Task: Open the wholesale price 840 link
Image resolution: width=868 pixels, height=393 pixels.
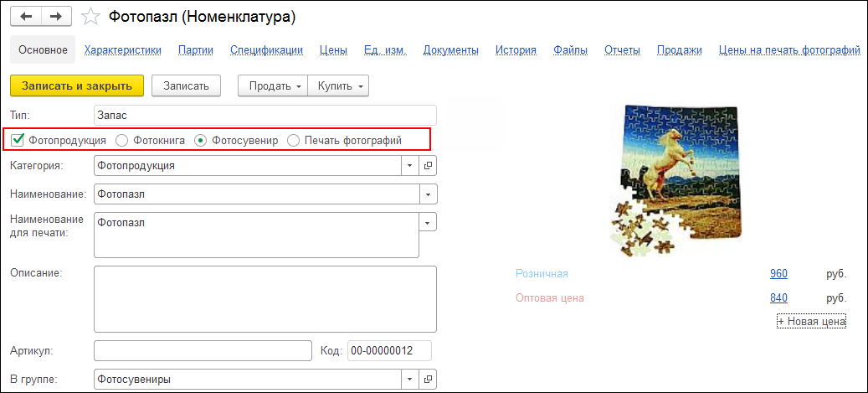Action: click(778, 298)
